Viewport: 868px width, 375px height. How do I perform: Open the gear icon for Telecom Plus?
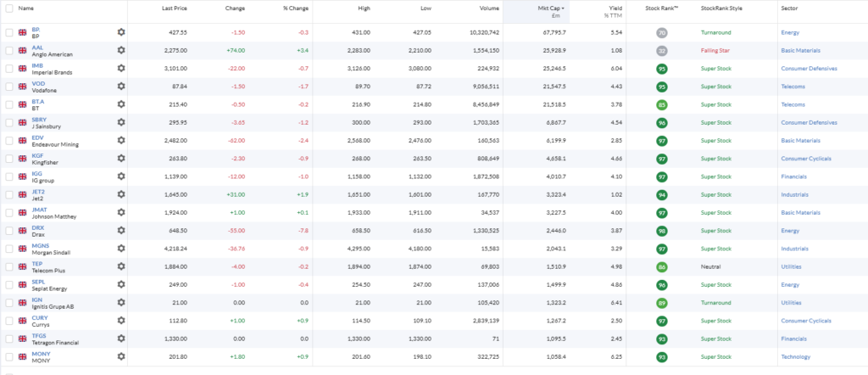(x=121, y=266)
